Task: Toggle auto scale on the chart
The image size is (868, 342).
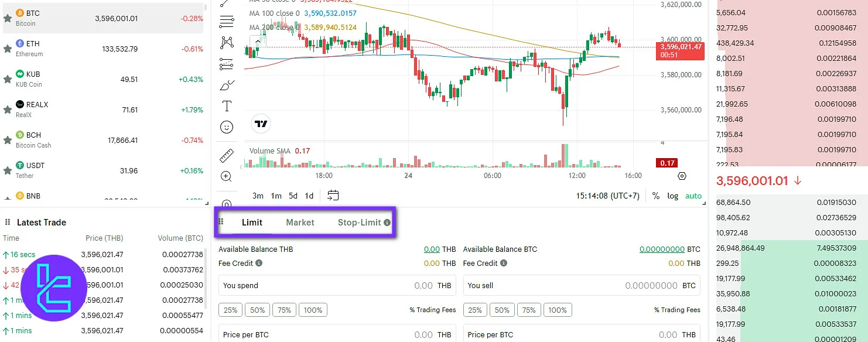Action: click(x=693, y=196)
